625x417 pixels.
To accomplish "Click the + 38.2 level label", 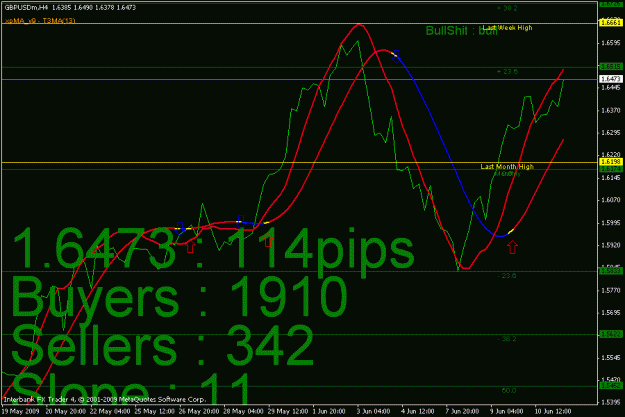I will tap(507, 8).
